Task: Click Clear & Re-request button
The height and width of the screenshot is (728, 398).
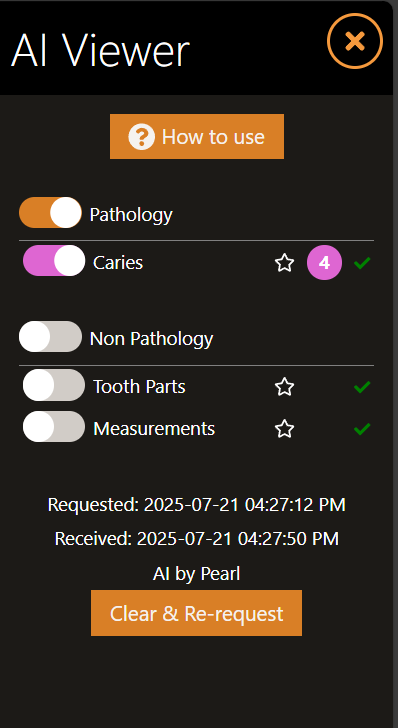Action: click(196, 613)
